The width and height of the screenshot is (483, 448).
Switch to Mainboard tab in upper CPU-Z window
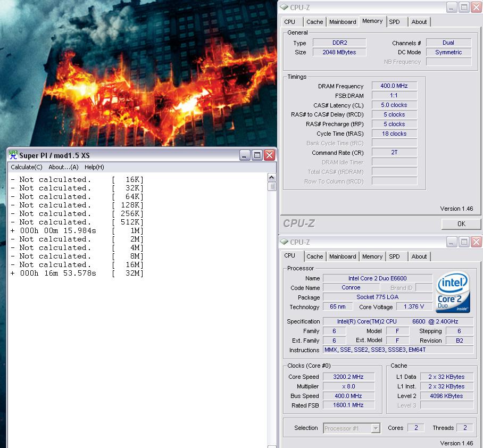[343, 22]
